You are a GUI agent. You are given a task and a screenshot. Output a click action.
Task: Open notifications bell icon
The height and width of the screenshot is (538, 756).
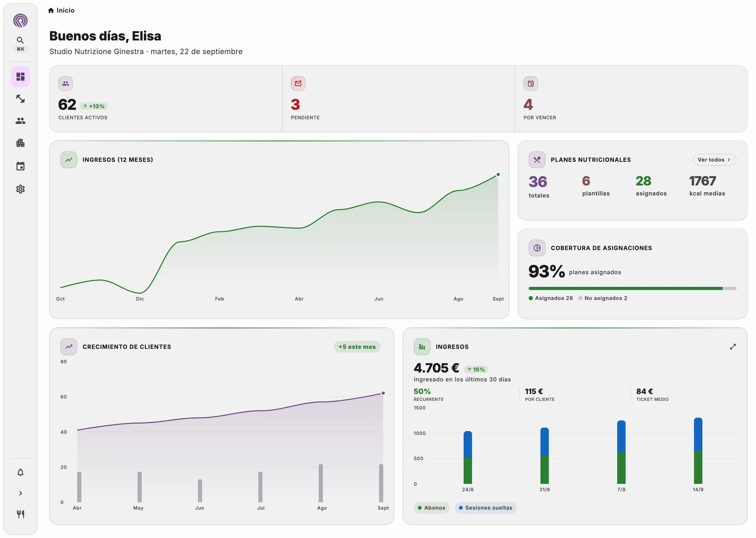(x=20, y=472)
